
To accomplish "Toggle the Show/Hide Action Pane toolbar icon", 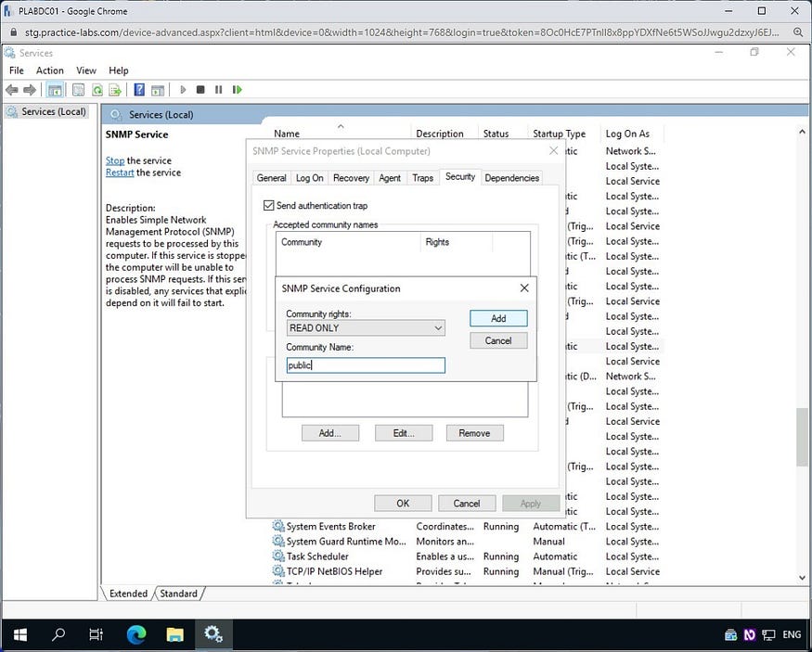I will pos(158,90).
